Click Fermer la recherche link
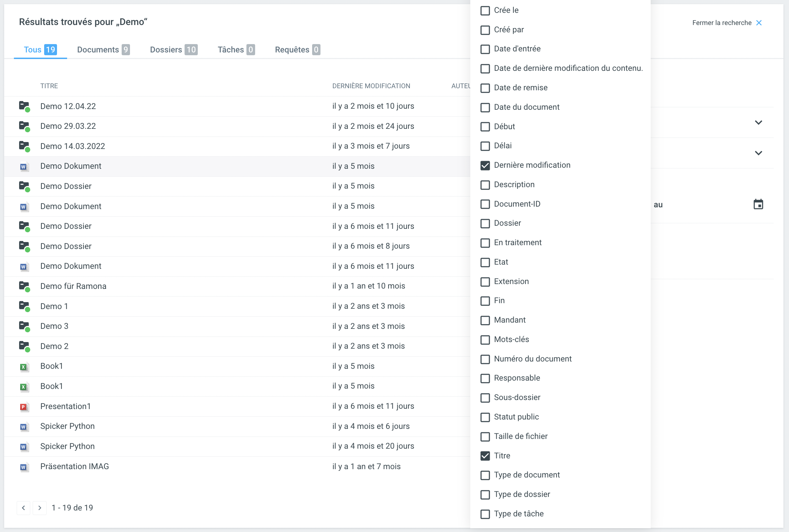 [722, 23]
